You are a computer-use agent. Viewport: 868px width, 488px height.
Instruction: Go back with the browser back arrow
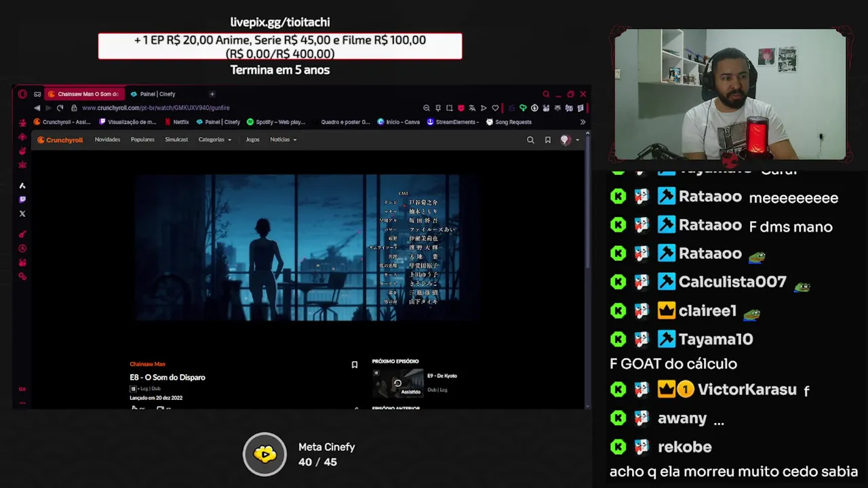pos(37,108)
